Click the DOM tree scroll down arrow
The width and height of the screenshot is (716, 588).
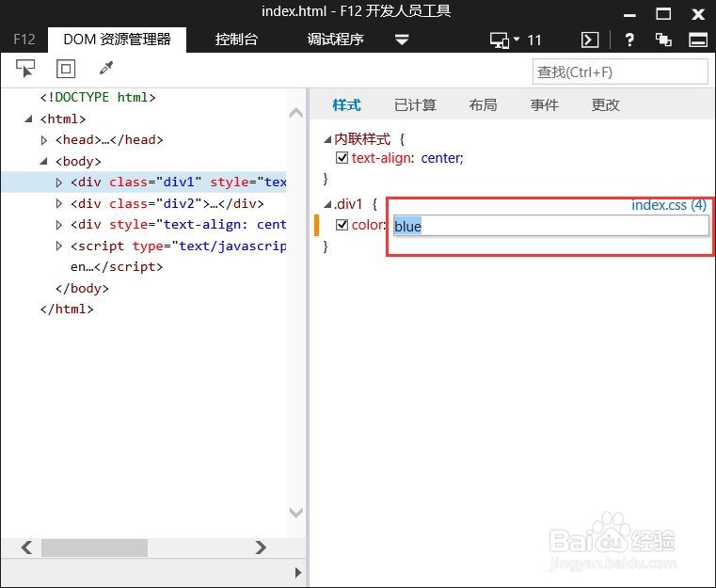point(295,512)
